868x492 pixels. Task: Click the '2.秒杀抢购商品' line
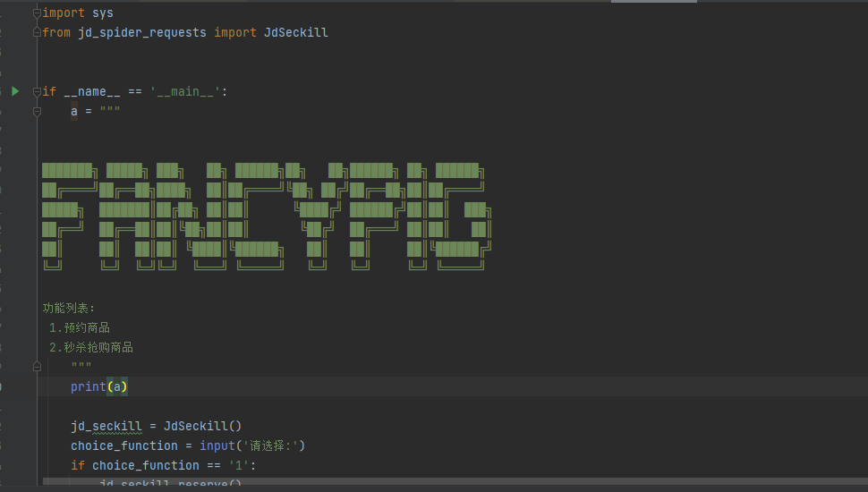[x=90, y=348]
